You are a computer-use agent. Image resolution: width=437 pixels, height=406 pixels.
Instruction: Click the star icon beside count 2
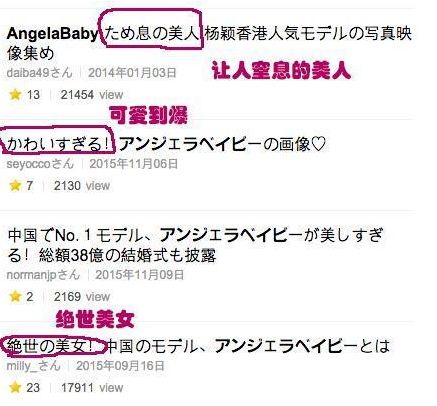click(15, 296)
